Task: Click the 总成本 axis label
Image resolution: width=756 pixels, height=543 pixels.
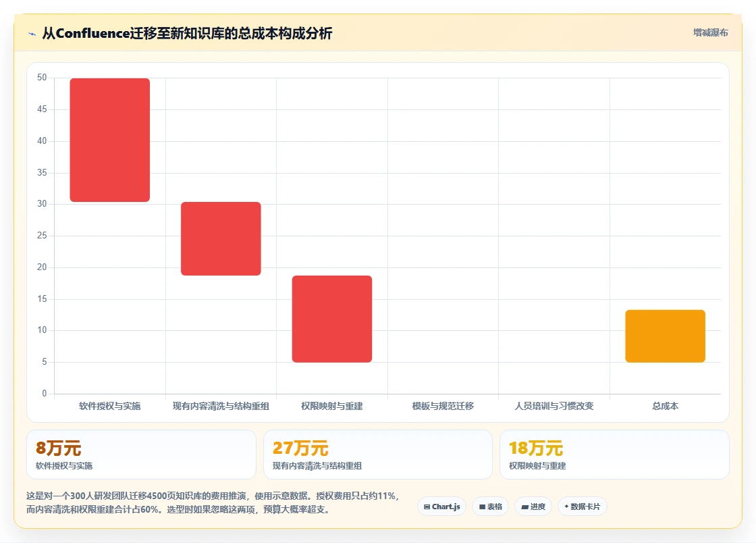Action: (666, 406)
